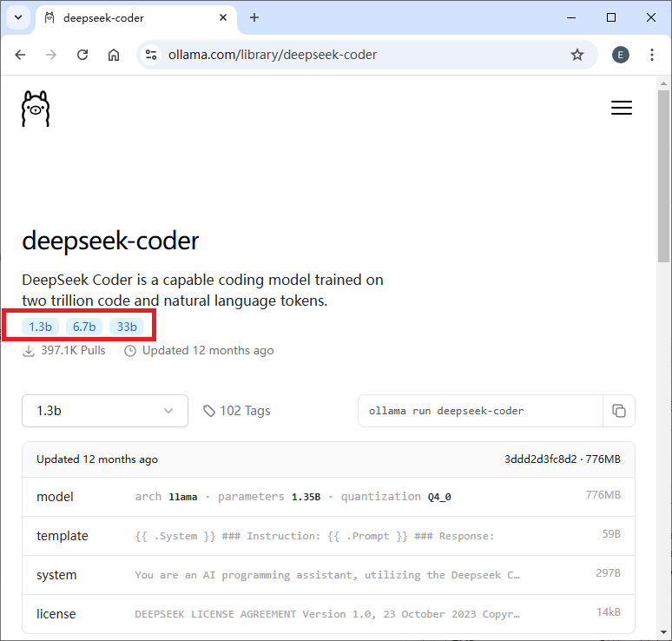
Task: Open the system prompt row
Action: point(328,575)
